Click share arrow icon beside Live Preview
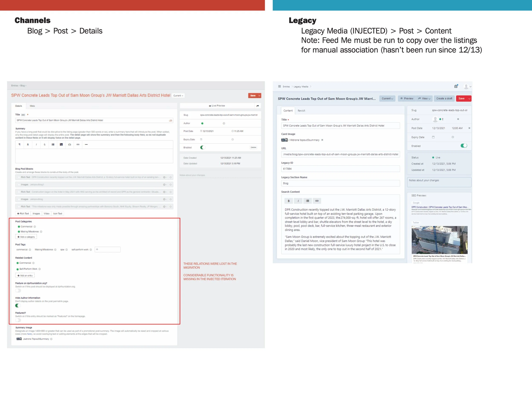Image resolution: width=532 pixels, height=399 pixels. coord(257,106)
